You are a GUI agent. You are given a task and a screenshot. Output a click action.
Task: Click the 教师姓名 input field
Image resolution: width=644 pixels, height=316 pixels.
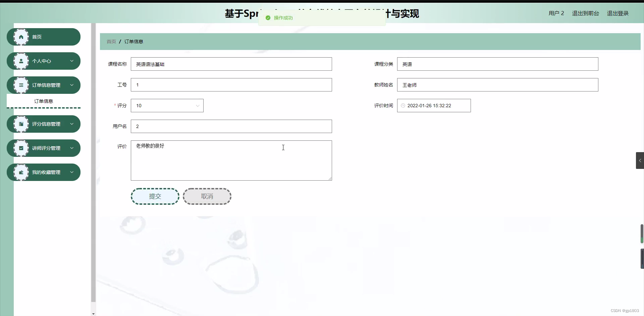coord(498,85)
